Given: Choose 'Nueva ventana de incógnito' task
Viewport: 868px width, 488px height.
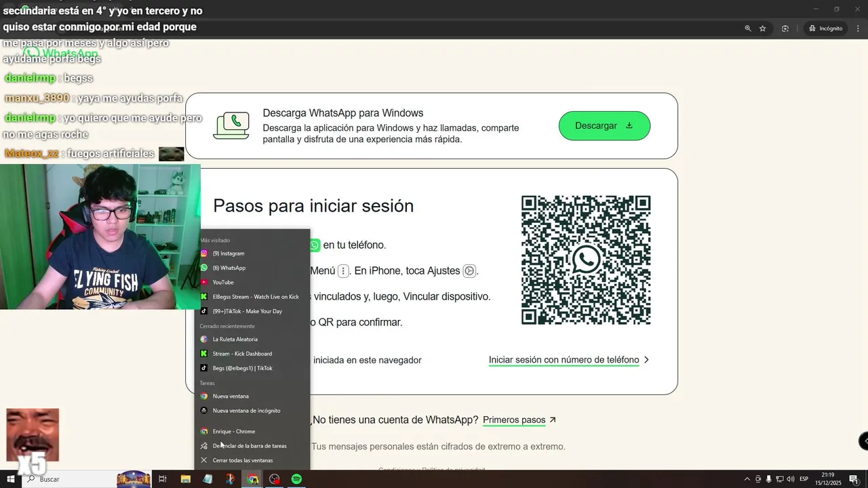Looking at the screenshot, I should pyautogui.click(x=252, y=411).
